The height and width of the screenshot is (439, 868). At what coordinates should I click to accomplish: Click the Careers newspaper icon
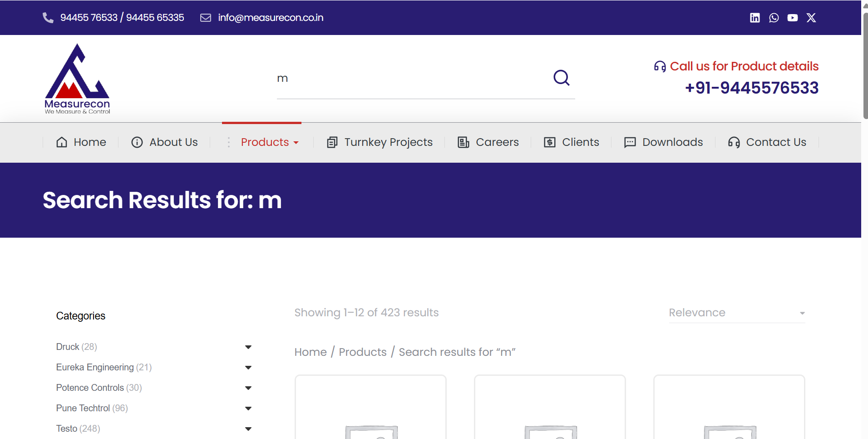click(x=464, y=142)
